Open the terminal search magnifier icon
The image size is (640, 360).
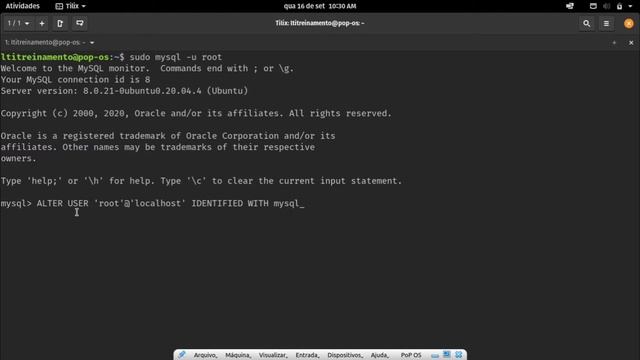[x=587, y=24]
